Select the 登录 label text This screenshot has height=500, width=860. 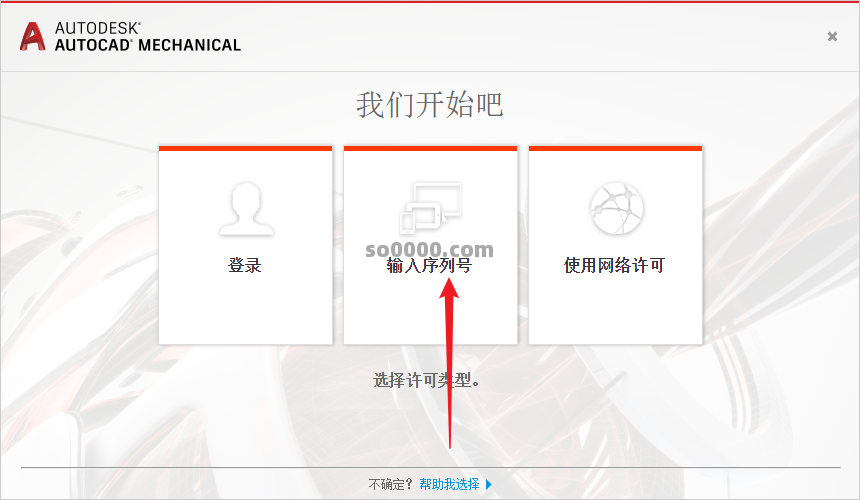245,265
